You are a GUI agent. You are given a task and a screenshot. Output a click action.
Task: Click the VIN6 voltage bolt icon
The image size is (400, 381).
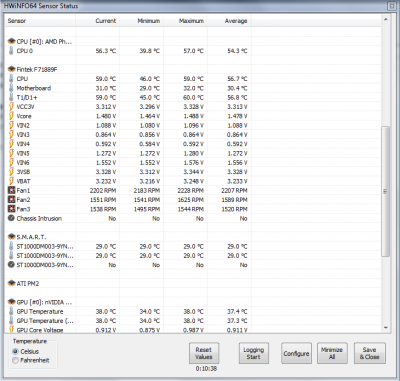tap(11, 163)
